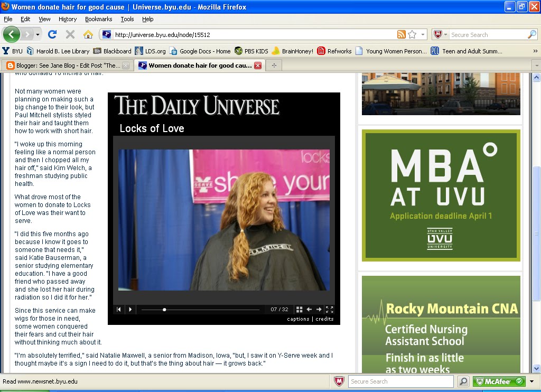Screen dimensions: 541x392
Task: Bookmark this page with the star icon
Action: (x=412, y=34)
